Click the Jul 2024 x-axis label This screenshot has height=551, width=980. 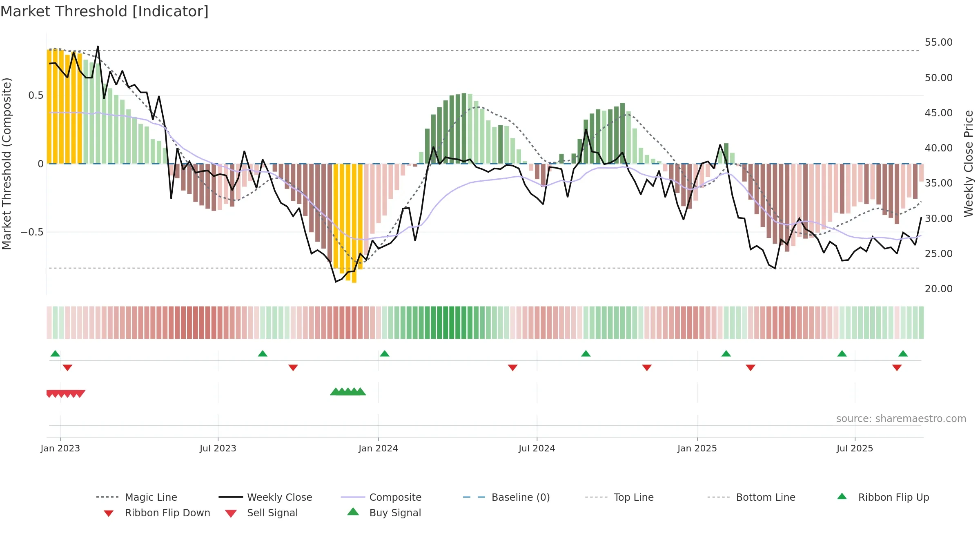[537, 448]
